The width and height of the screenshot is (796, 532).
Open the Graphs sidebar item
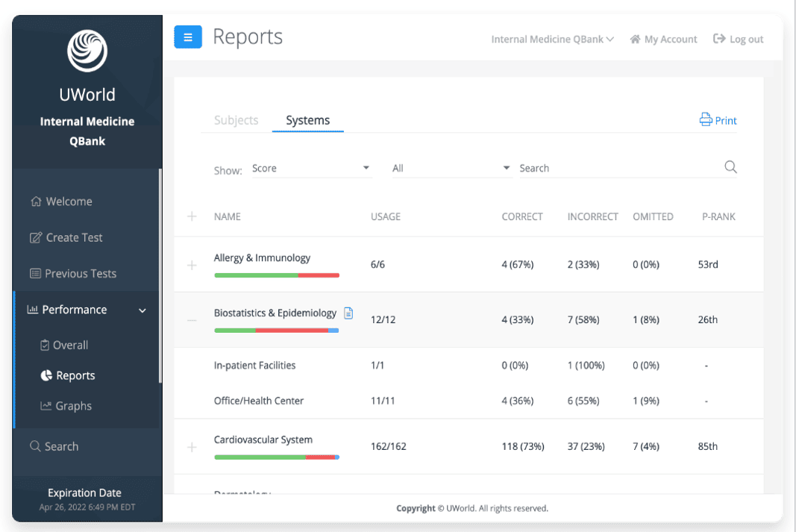66,406
